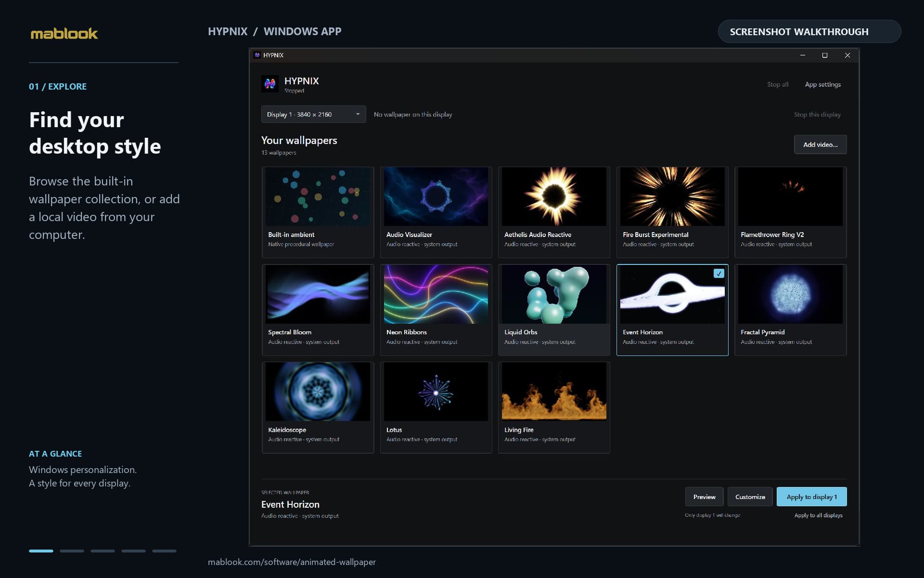This screenshot has height=578, width=924.
Task: Select the Liquid Orbs wallpaper thumbnail
Action: 554,294
